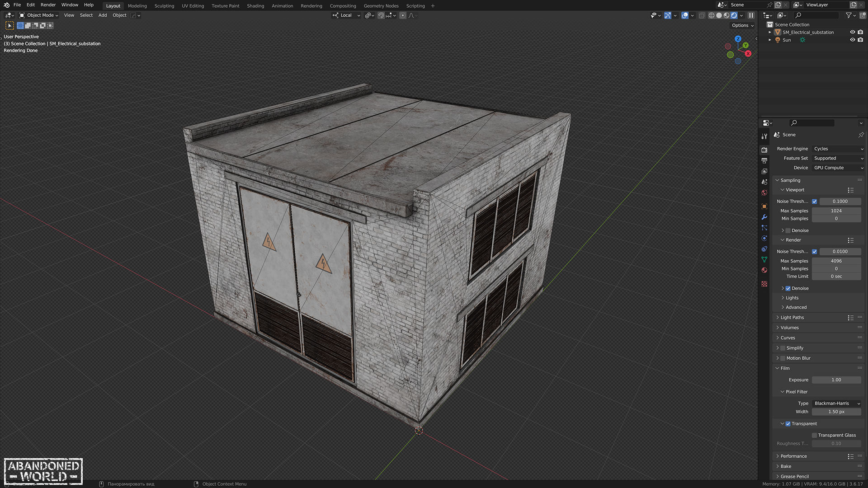Add a new collection in Outliner
868x488 pixels.
[862, 15]
